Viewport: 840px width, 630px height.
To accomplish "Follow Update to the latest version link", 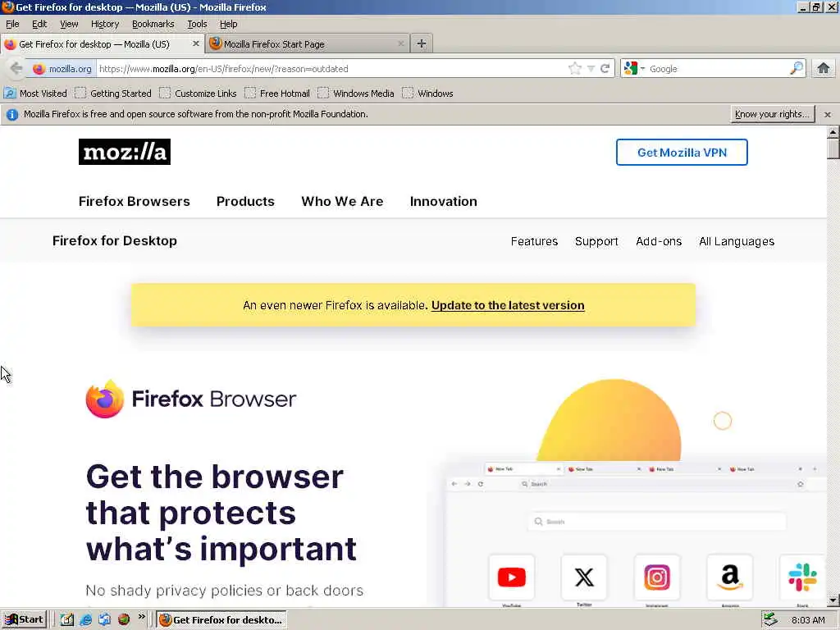I will click(508, 305).
